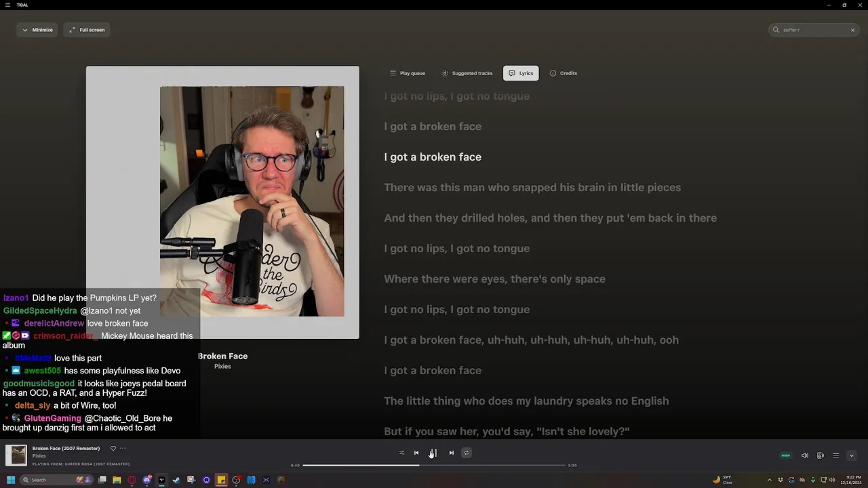Switch to the TIDAL taskbar icon

(161, 480)
